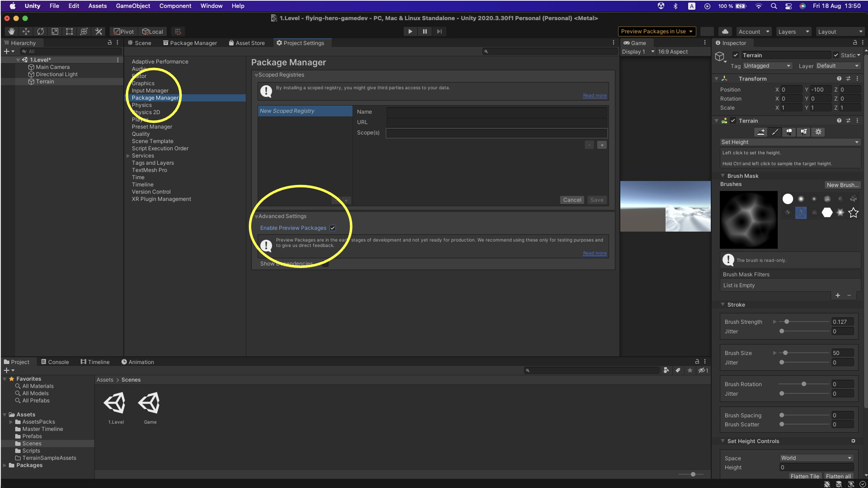Open Preview Packages in Use dropdown

[657, 32]
